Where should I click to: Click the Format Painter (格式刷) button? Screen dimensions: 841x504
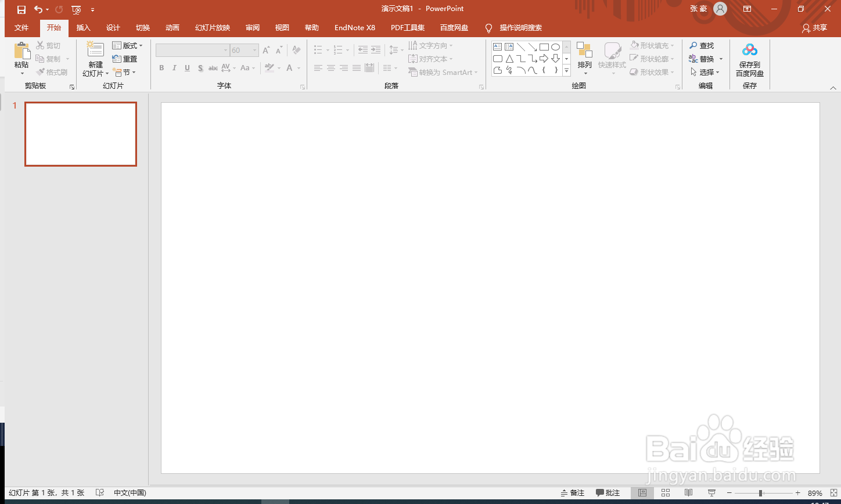(x=52, y=73)
